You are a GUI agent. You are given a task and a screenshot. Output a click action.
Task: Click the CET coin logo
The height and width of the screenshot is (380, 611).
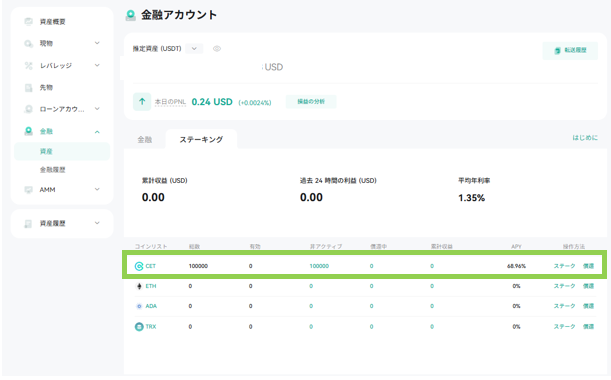(x=139, y=266)
